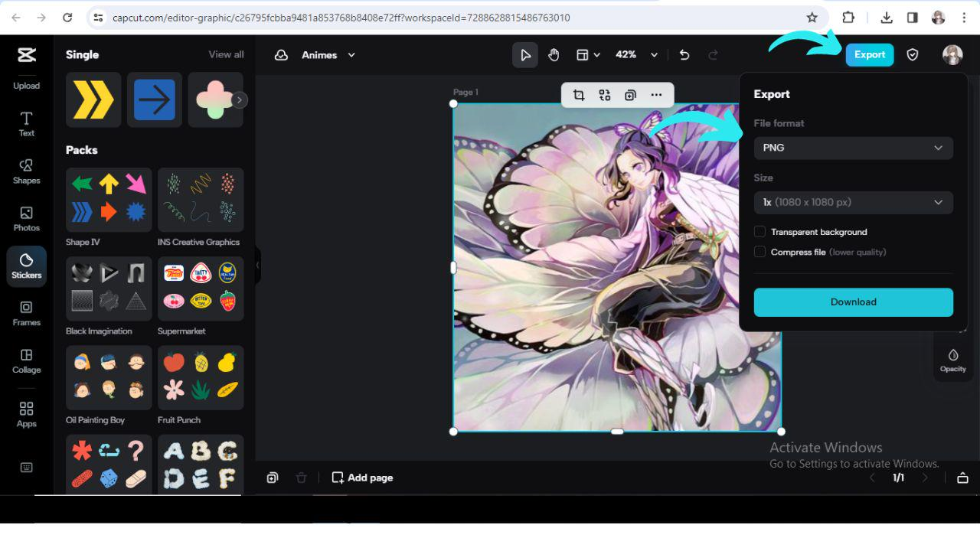This screenshot has height=551, width=980.
Task: Open the red asterisk symbols sticker pack
Action: [x=109, y=465]
